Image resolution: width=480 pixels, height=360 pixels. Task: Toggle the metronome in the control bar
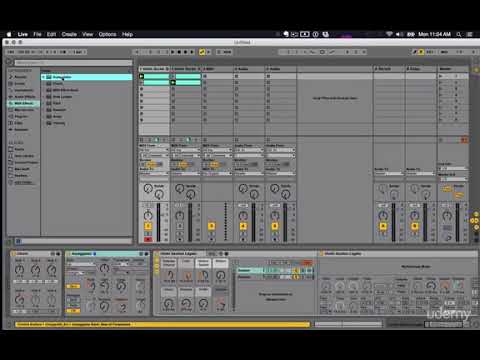(63, 52)
